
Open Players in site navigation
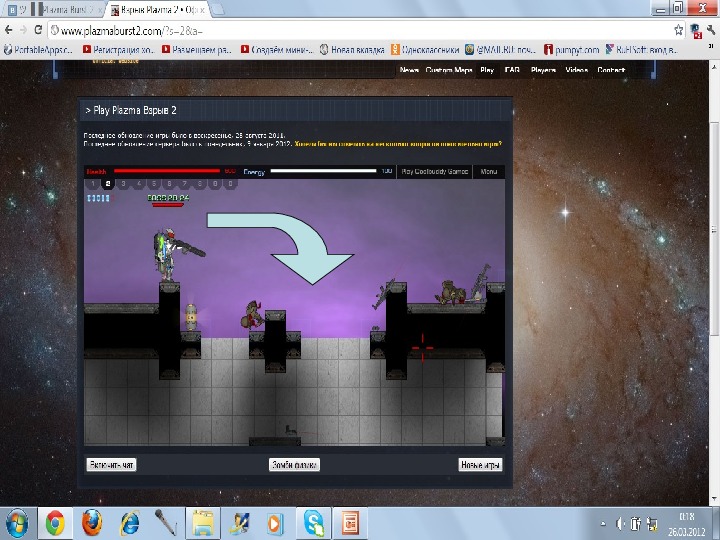543,70
